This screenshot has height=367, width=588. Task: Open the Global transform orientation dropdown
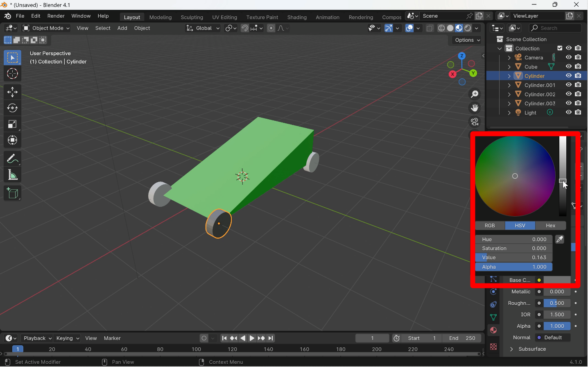(x=203, y=28)
